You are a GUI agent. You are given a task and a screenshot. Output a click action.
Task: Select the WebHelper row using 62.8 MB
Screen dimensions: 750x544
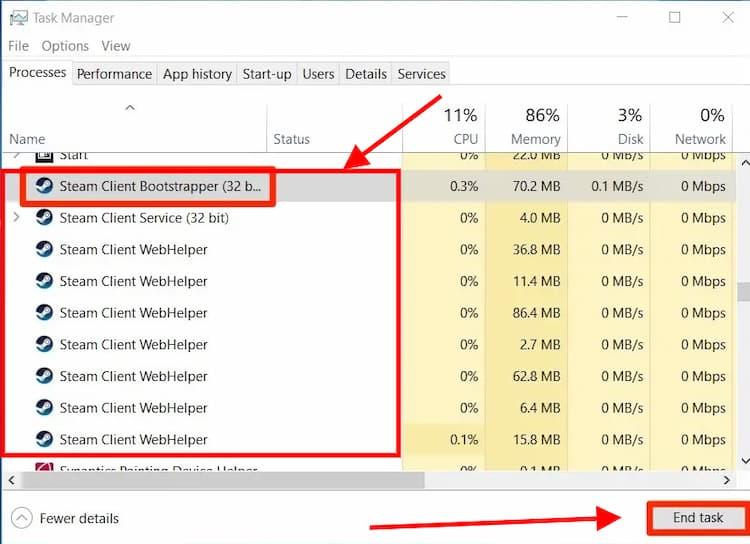(371, 376)
